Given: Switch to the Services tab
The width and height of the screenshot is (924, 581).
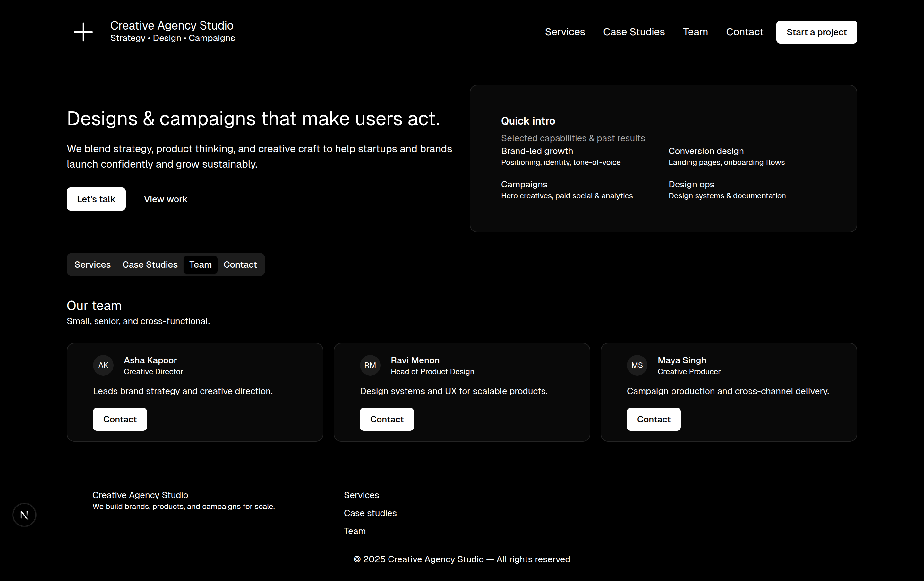Looking at the screenshot, I should click(92, 264).
